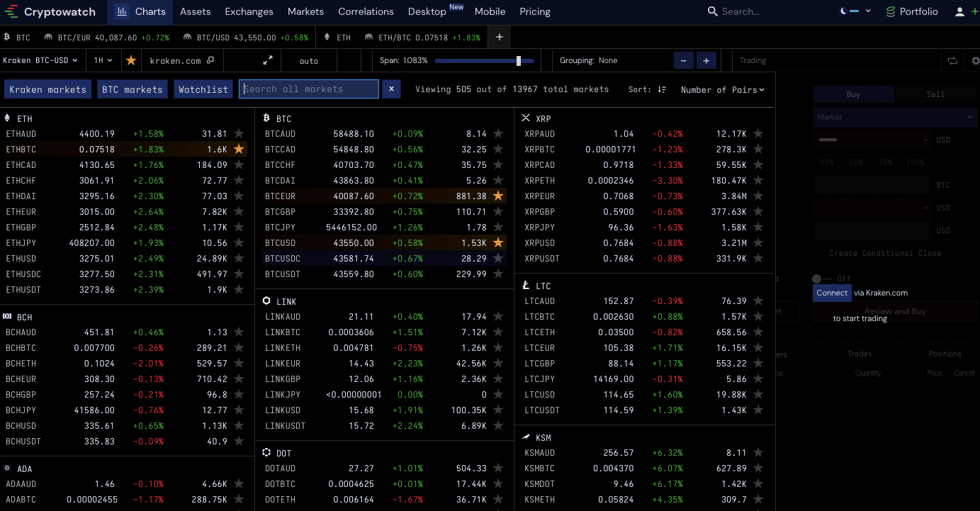The height and width of the screenshot is (511, 980).
Task: Clear market search with X button
Action: coord(391,89)
